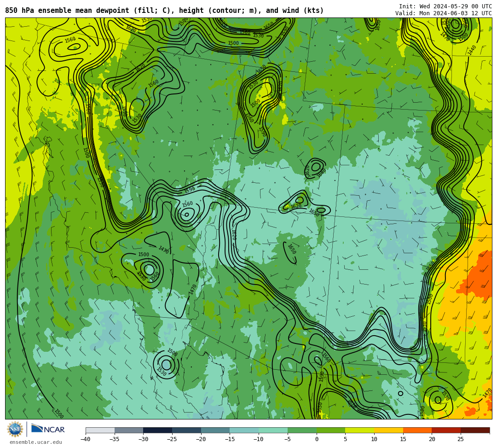
Task: Click the ensemble.ucar.edu text
Action: pyautogui.click(x=35, y=442)
